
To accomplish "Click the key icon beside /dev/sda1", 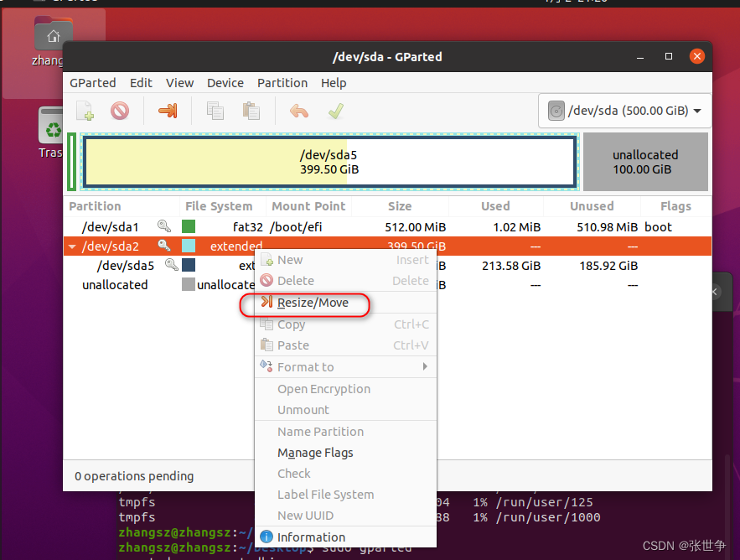I will pos(164,226).
